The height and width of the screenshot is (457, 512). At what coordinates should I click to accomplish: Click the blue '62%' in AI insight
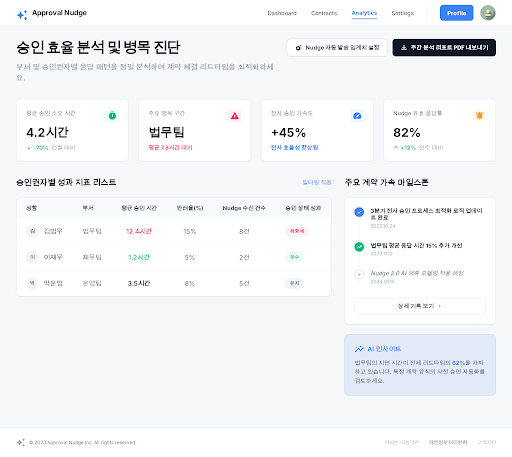point(458,363)
